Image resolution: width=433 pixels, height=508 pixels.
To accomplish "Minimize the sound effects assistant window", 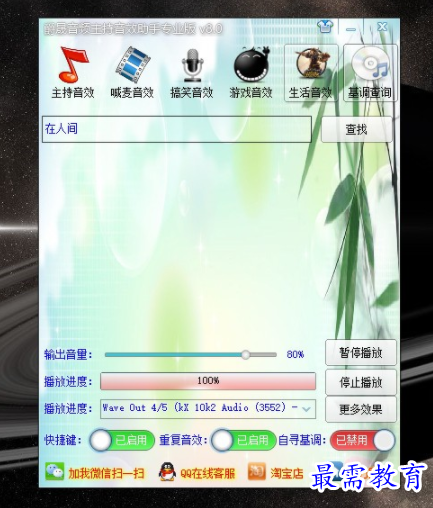I will (351, 28).
